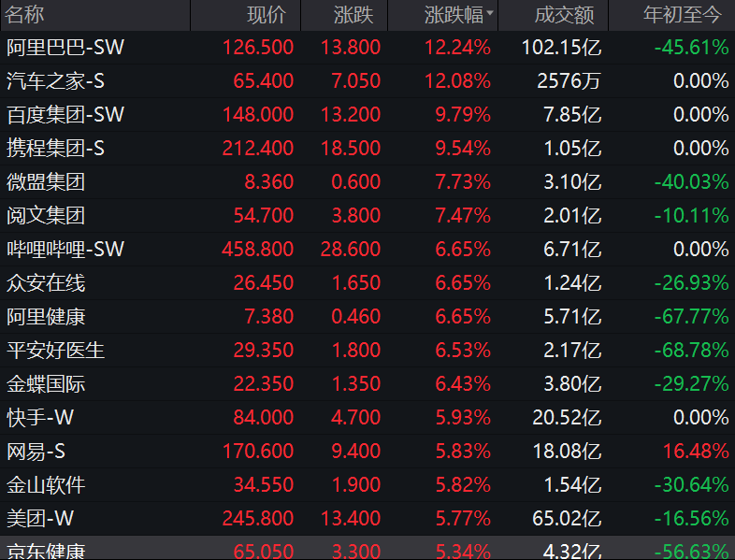The image size is (735, 560).
Task: Select 哔哩哔哩-SW in the list
Action: [367, 250]
